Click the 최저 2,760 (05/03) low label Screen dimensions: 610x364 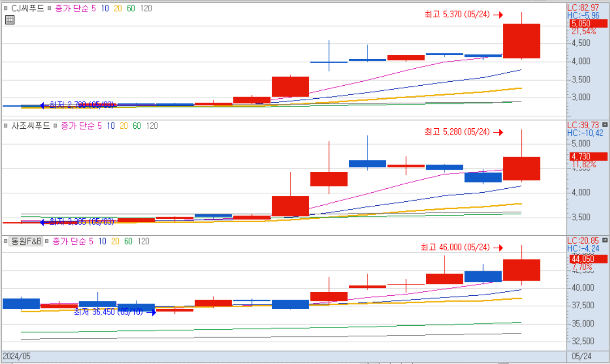81,105
